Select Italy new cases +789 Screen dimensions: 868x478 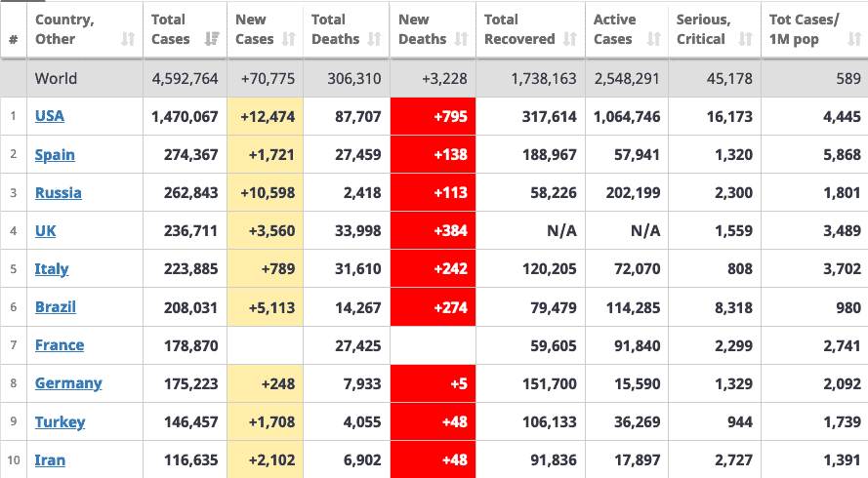point(278,269)
